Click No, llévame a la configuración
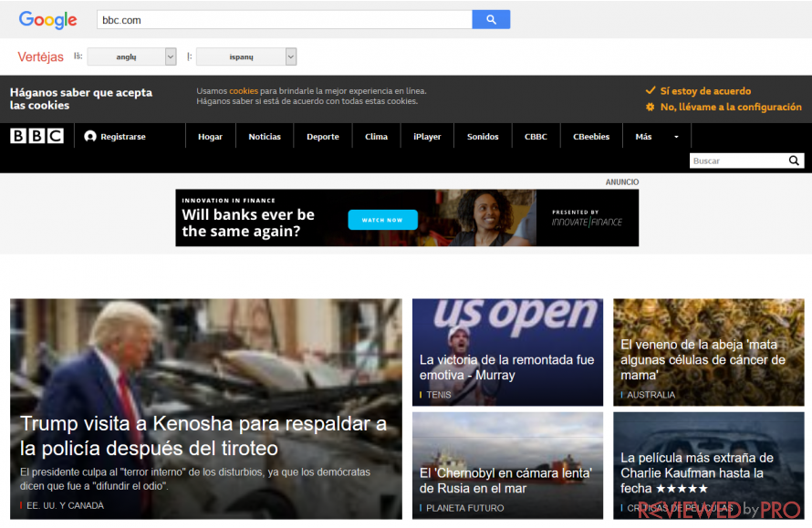 click(x=731, y=108)
